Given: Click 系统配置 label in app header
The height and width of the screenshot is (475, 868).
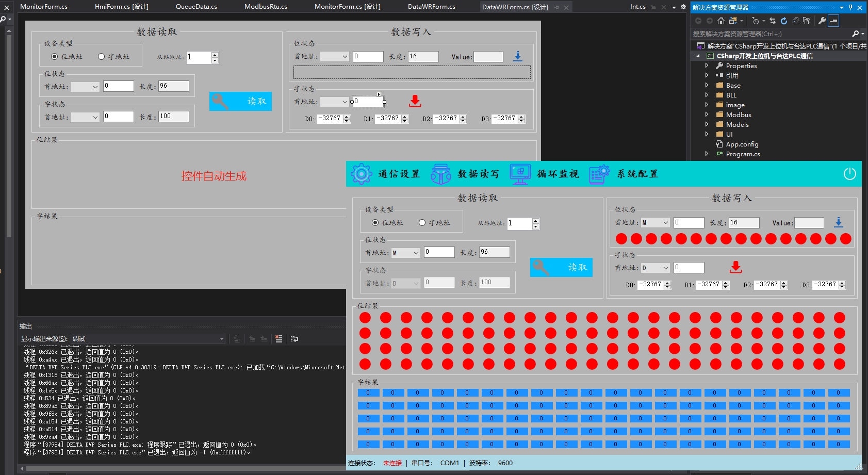Looking at the screenshot, I should tap(637, 174).
